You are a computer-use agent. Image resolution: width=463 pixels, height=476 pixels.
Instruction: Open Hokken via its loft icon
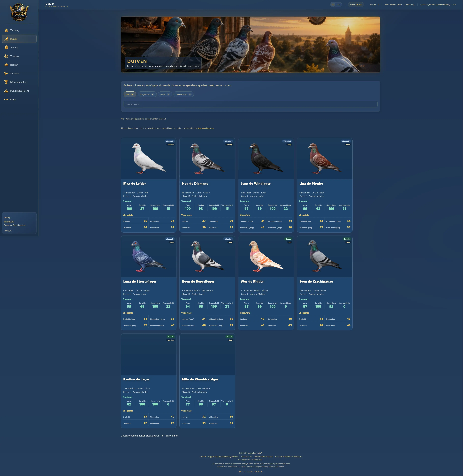6,65
